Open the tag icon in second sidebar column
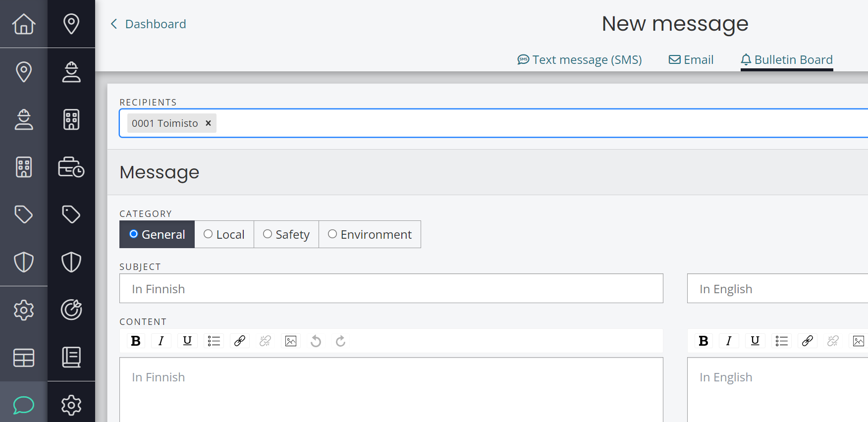This screenshot has width=868, height=422. point(71,214)
